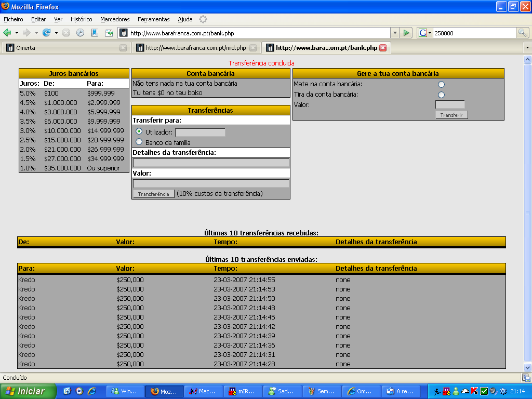Click the green Back arrow button

[x=8, y=33]
